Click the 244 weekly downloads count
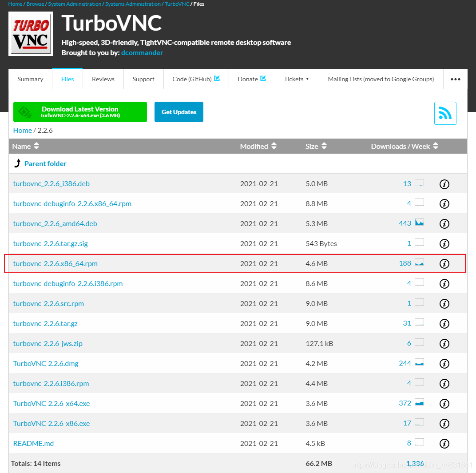This screenshot has width=476, height=473. 405,363
